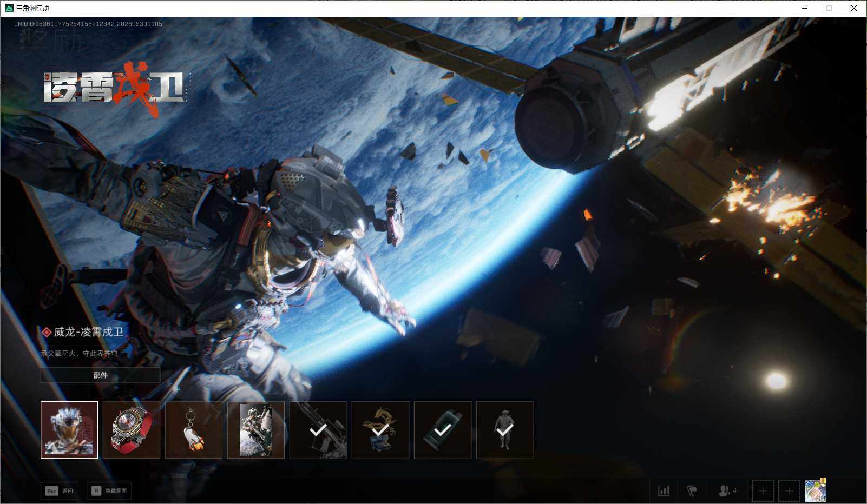Click the second empty squad slot plus
This screenshot has height=504, width=867.
coord(789,491)
